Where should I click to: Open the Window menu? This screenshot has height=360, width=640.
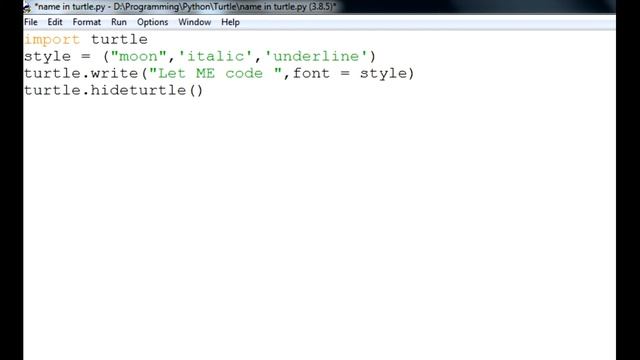(194, 22)
